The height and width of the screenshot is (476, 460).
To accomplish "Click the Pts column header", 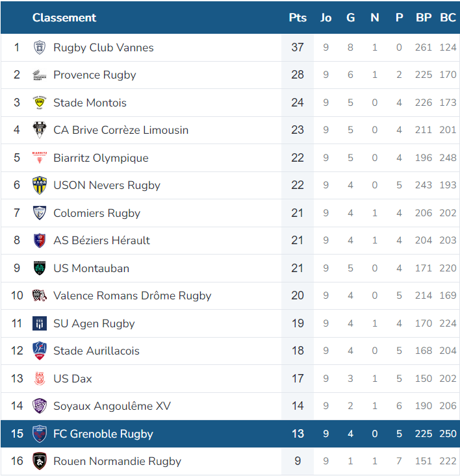I will coord(298,18).
